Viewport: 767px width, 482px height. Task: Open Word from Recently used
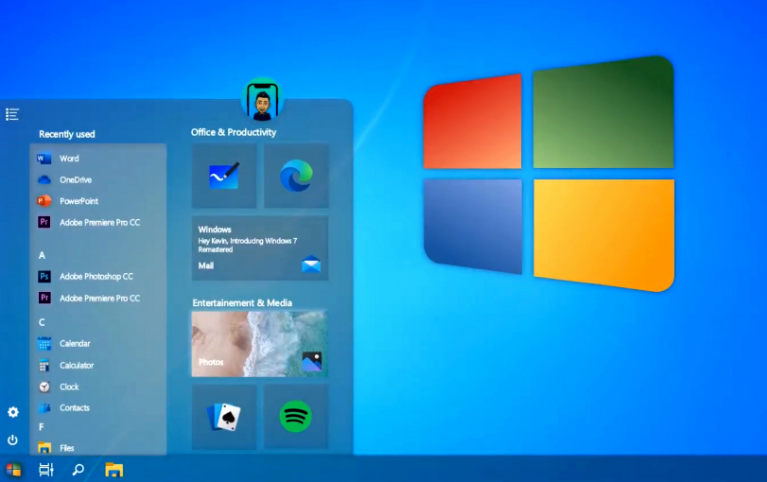pos(98,159)
